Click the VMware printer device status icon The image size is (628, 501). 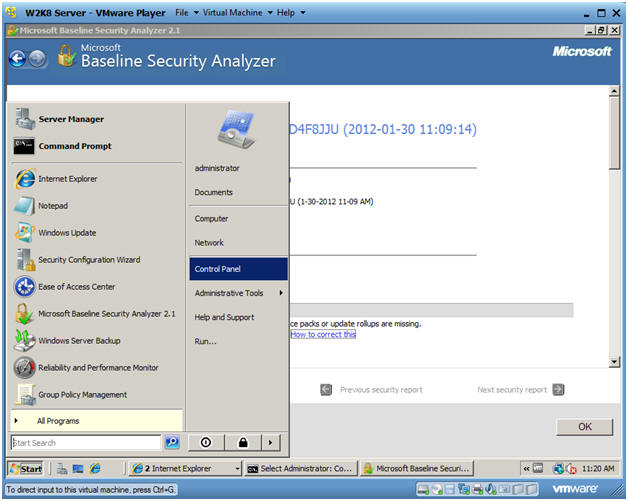(x=478, y=489)
